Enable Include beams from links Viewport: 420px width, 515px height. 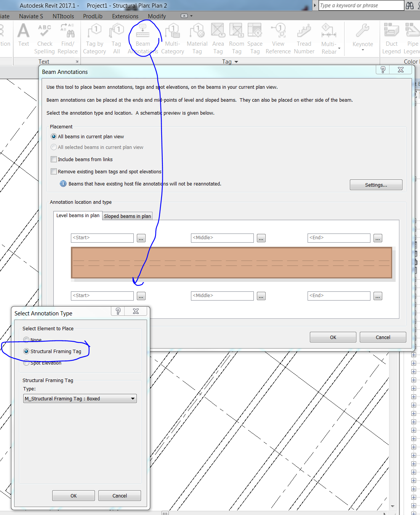[x=54, y=159]
